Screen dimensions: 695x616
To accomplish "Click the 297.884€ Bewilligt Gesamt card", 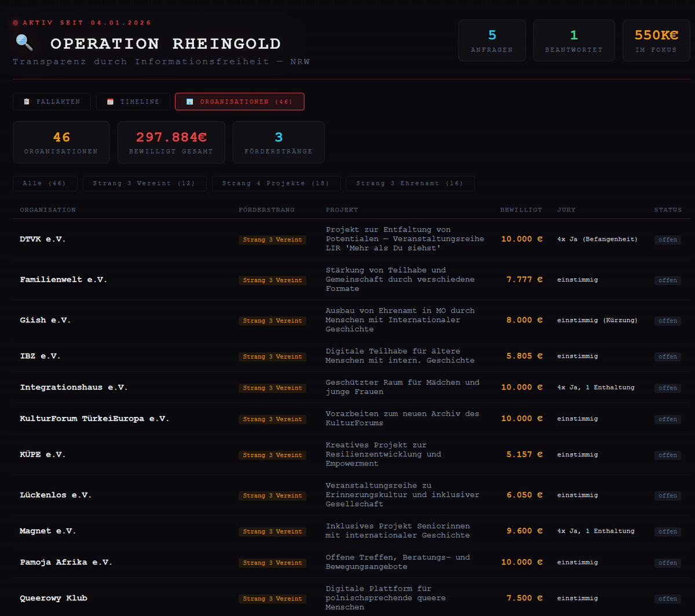I will [x=171, y=142].
